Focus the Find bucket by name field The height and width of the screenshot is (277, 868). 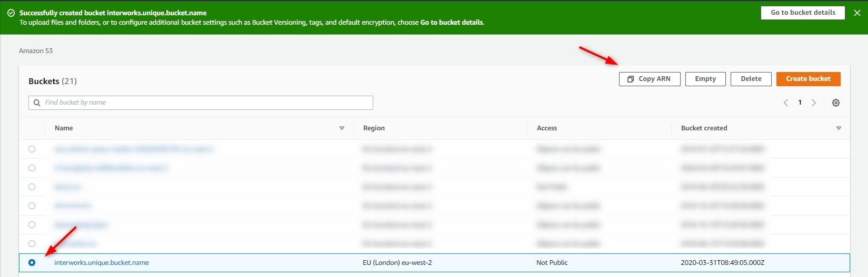click(201, 102)
